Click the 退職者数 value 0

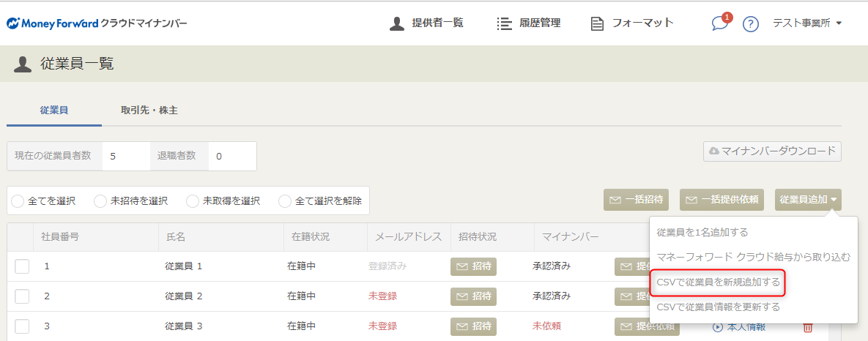click(x=232, y=157)
